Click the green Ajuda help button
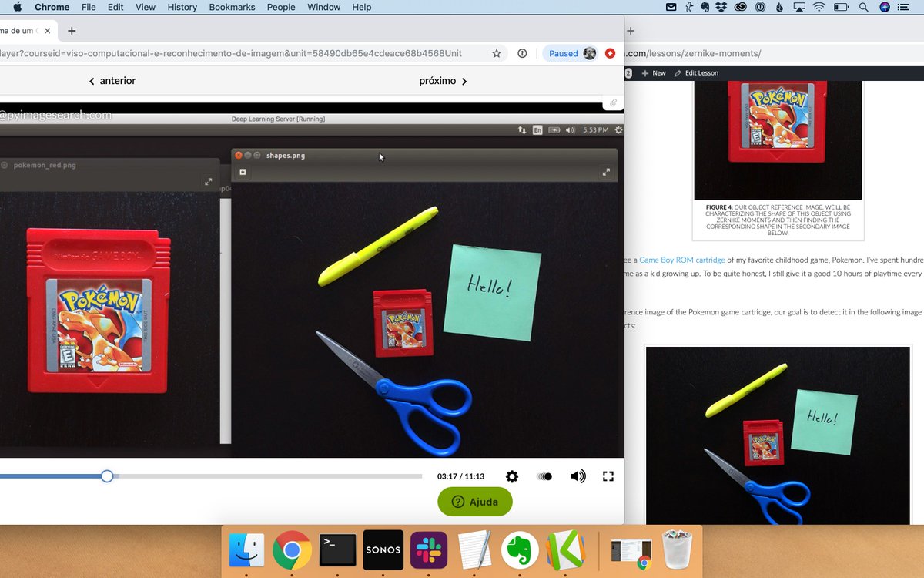The width and height of the screenshot is (924, 578). tap(475, 502)
